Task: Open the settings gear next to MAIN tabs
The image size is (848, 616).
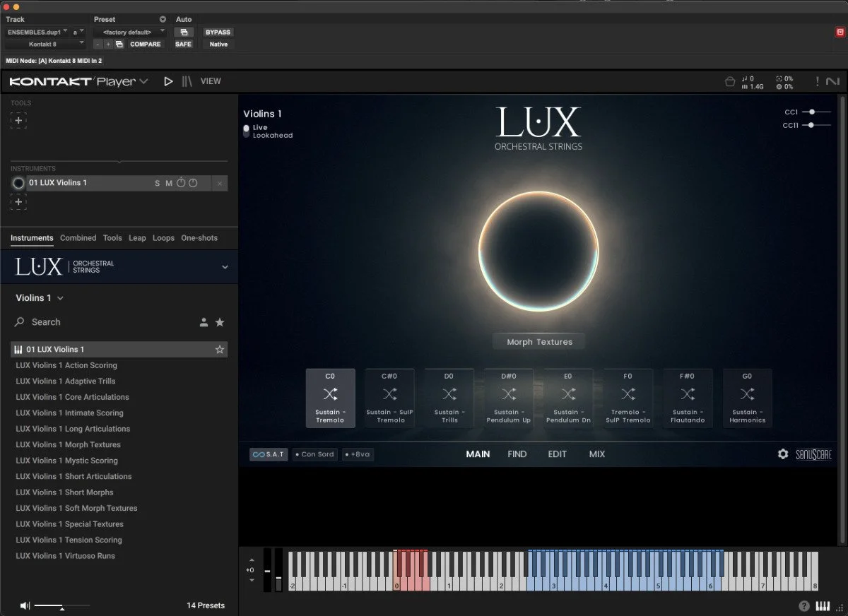Action: coord(783,454)
